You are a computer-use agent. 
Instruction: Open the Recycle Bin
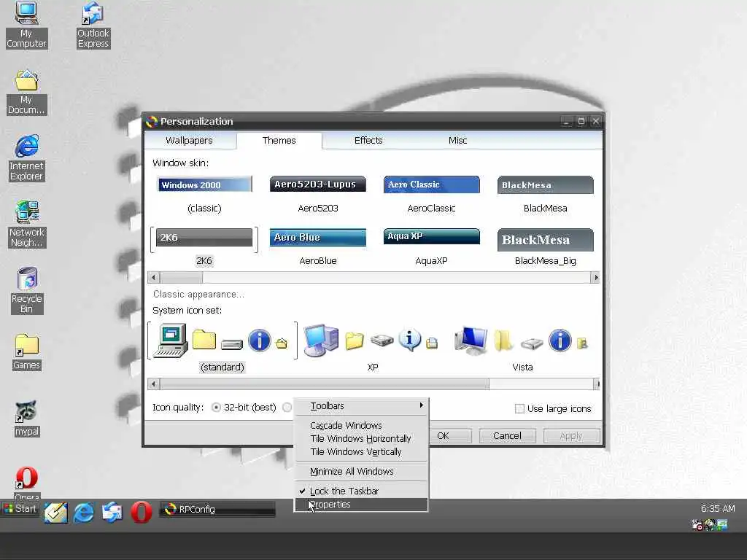tap(27, 290)
